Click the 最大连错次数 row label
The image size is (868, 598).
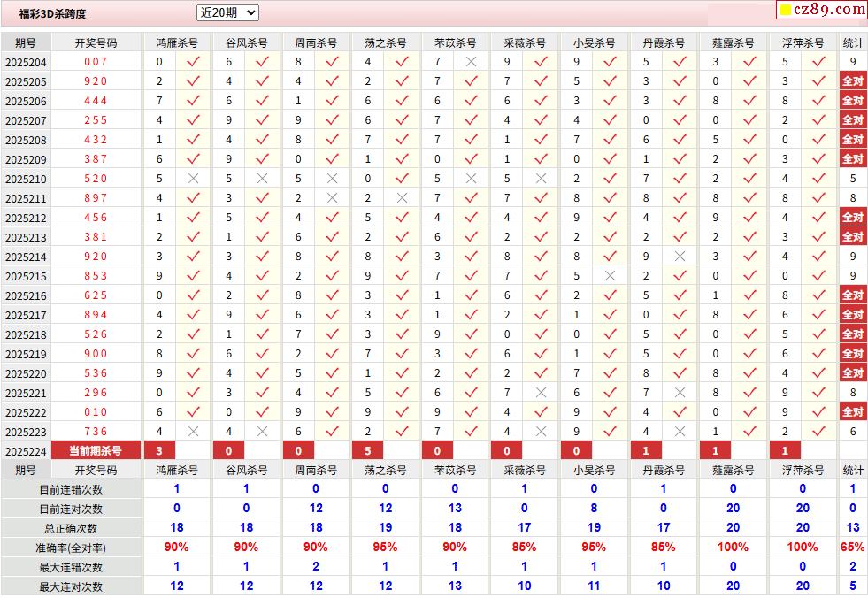tap(71, 568)
